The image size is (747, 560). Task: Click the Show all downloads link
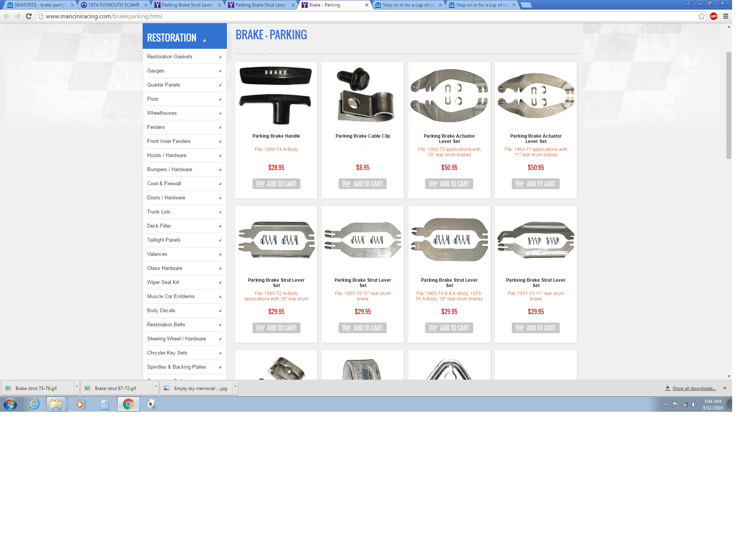point(693,388)
